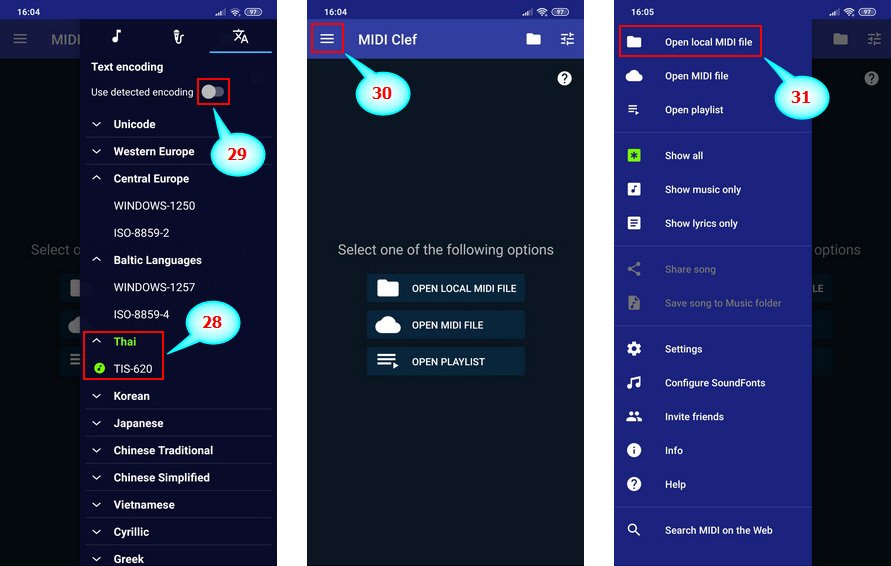Screen dimensions: 891x566
Task: Choose Open MIDI file in drawer menu
Action: pyautogui.click(x=713, y=76)
